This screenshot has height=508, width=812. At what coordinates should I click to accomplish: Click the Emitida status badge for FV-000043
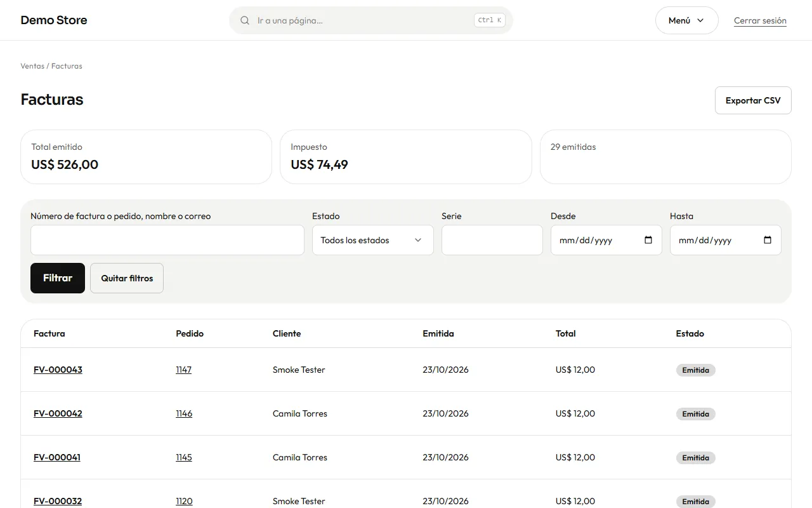point(696,370)
